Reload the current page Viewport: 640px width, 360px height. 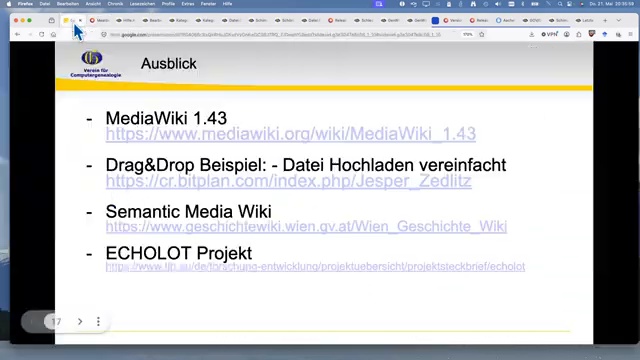[x=42, y=35]
